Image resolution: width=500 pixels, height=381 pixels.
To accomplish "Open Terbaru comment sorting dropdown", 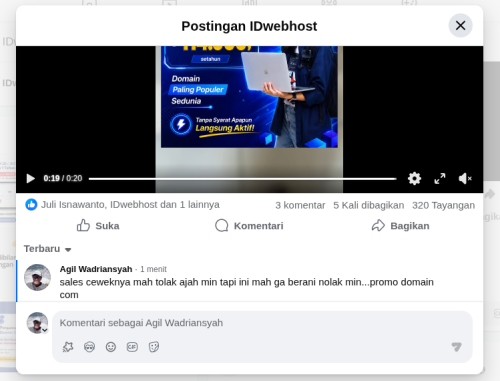I will pos(47,249).
